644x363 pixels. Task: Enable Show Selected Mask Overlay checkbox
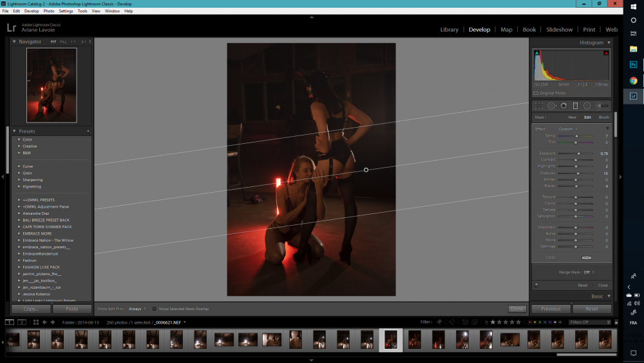click(x=155, y=309)
